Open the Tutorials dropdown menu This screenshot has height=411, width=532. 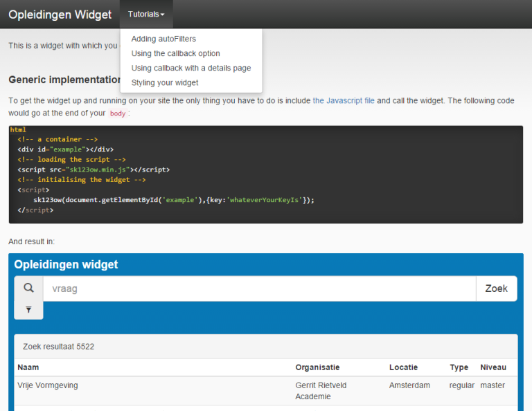click(x=146, y=15)
